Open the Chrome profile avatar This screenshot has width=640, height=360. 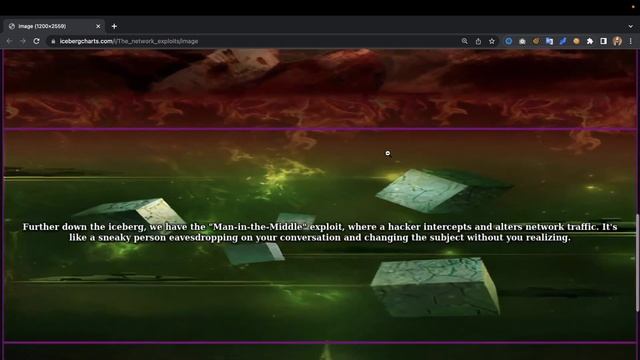point(617,41)
